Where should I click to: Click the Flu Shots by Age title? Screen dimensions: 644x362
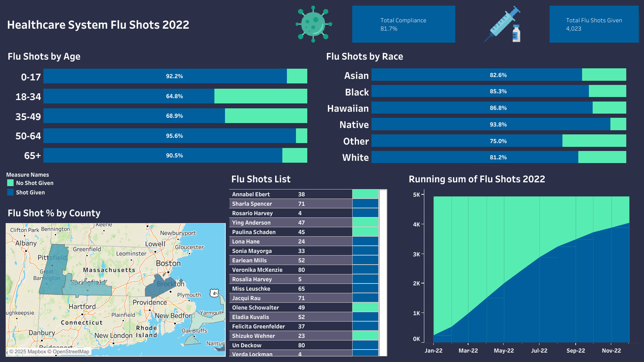point(44,56)
